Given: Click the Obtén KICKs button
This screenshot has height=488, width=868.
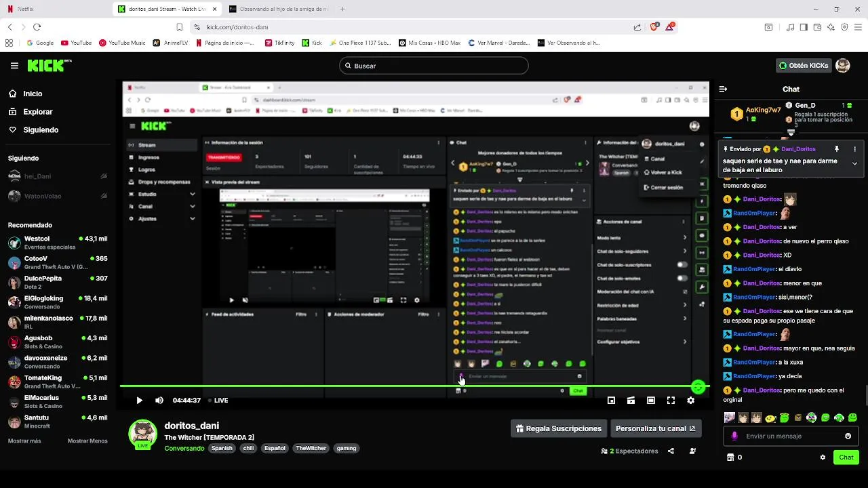Looking at the screenshot, I should click(804, 66).
